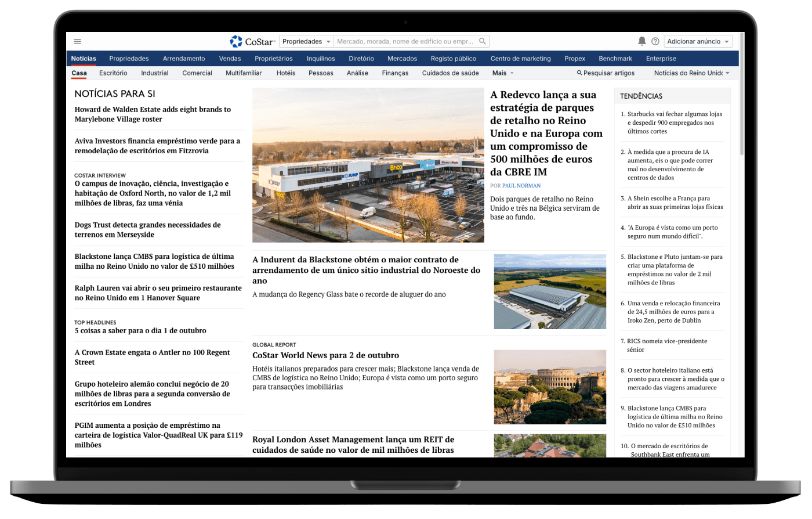Open the Hotéis news category
The width and height of the screenshot is (812, 519).
(x=286, y=73)
